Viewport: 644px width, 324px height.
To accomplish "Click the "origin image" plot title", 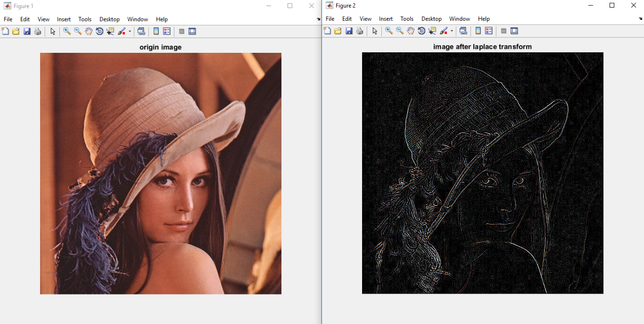I will pyautogui.click(x=160, y=47).
